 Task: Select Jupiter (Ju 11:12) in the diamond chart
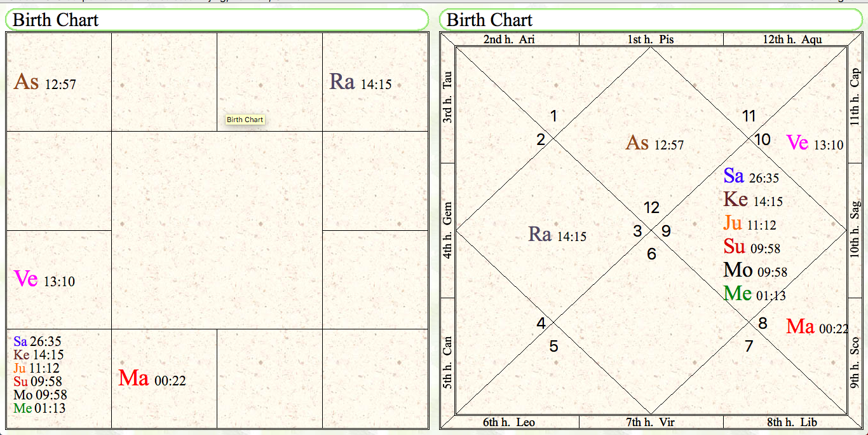[x=749, y=224]
